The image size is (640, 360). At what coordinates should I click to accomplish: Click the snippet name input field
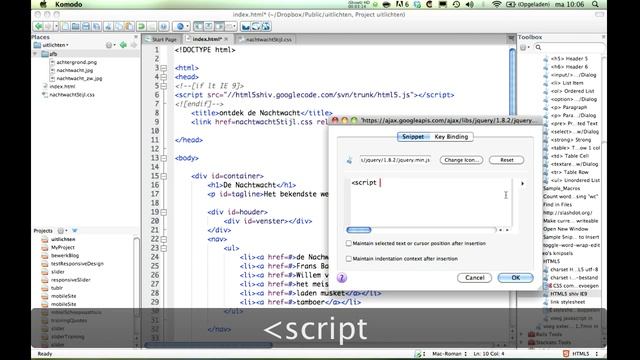(395, 160)
